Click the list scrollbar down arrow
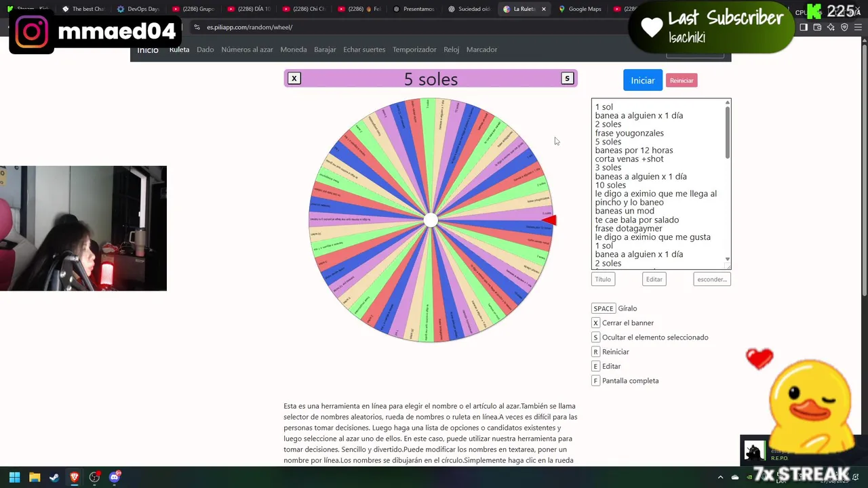This screenshot has width=868, height=488. [x=728, y=259]
